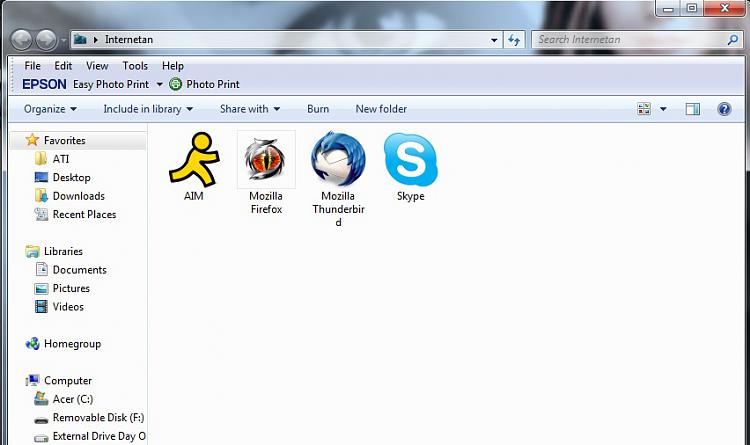Launch the Mozilla Firefox eye icon
Viewport: 750px width, 445px height.
266,159
